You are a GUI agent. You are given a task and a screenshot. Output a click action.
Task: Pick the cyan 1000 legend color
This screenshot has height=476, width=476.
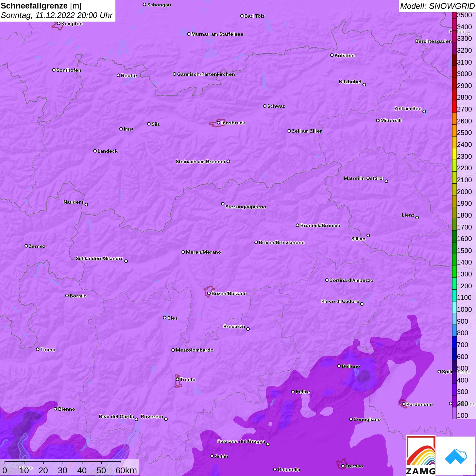tap(454, 307)
